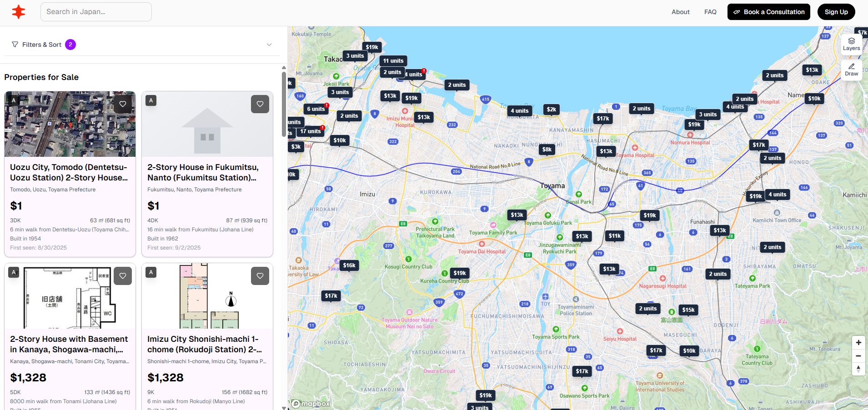Expand the Filters & Sort panel chevron
This screenshot has height=410, width=868.
click(x=269, y=44)
